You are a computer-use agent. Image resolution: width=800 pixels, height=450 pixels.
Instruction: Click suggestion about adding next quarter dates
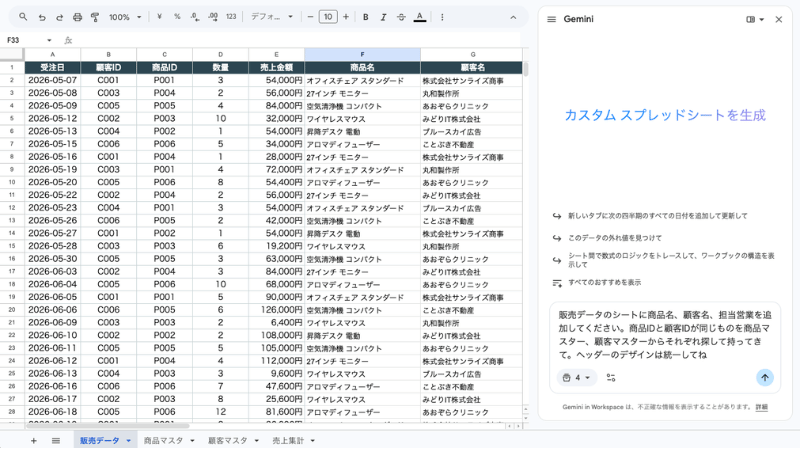coord(658,216)
